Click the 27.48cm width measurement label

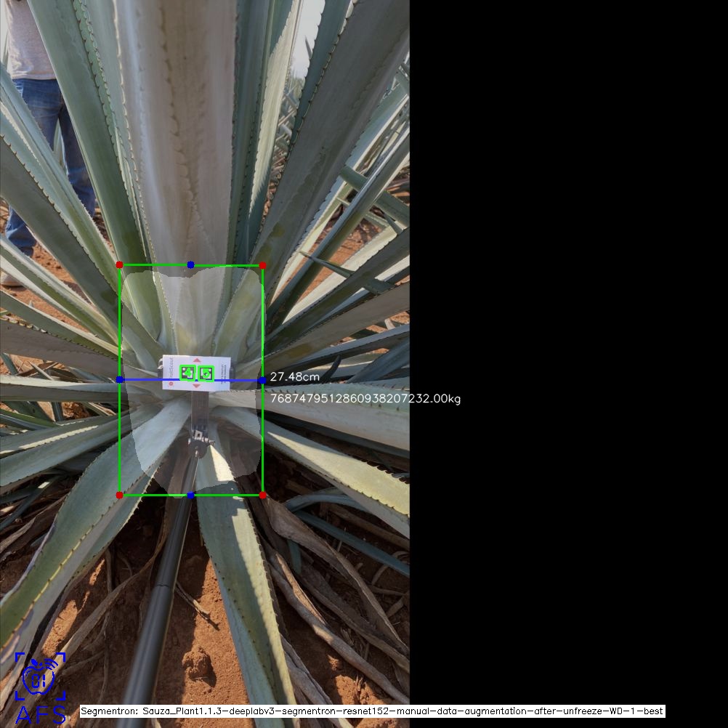click(294, 377)
